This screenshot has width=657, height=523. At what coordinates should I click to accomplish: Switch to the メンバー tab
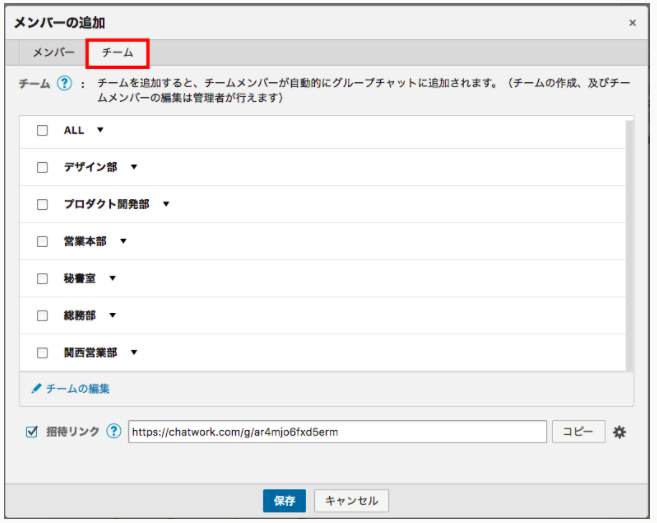pyautogui.click(x=53, y=52)
